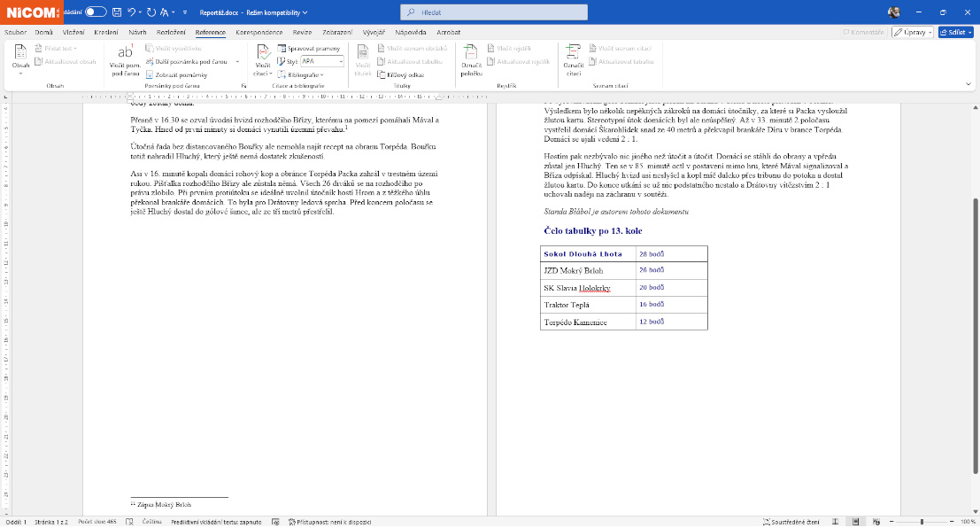Click the scroll up arrow of the document scrollbar
The image size is (980, 528).
[976, 108]
